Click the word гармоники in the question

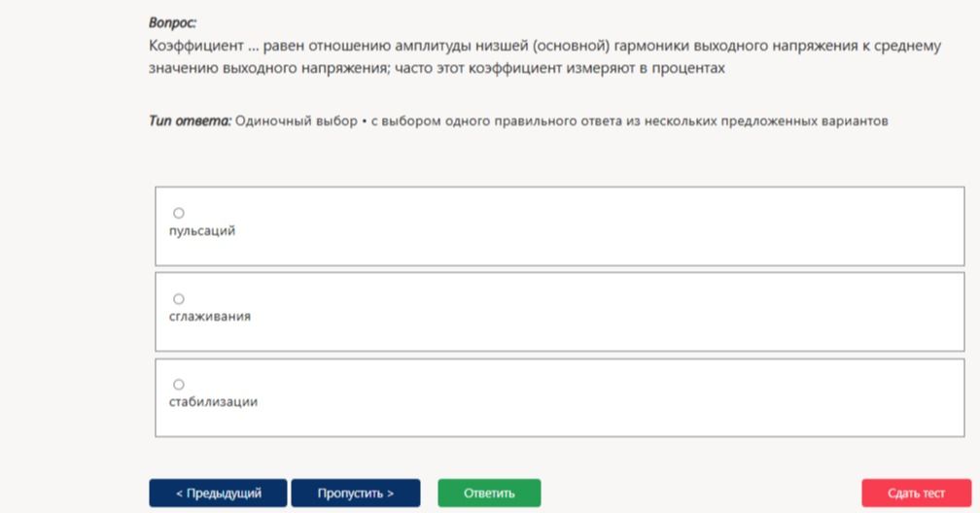click(x=651, y=46)
